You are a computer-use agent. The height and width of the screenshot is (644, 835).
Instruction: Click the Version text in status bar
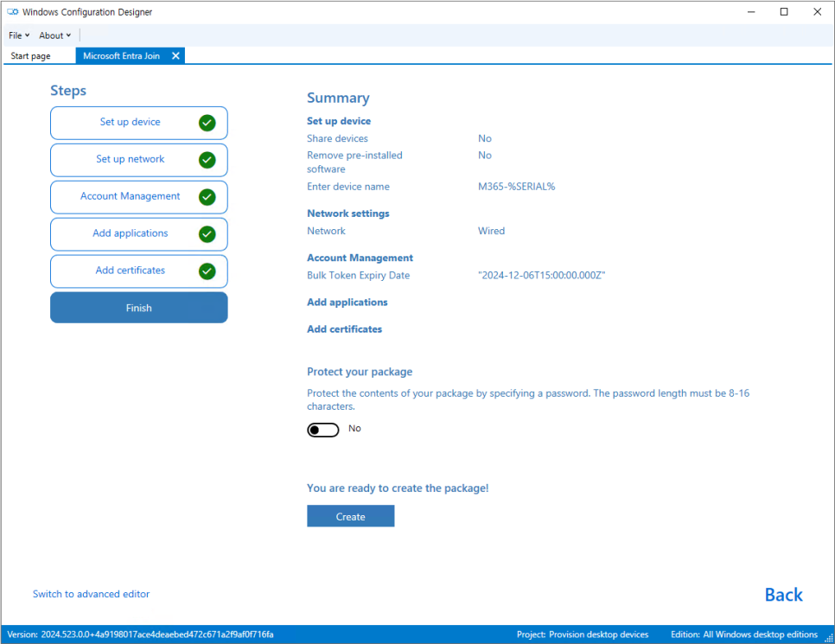140,634
